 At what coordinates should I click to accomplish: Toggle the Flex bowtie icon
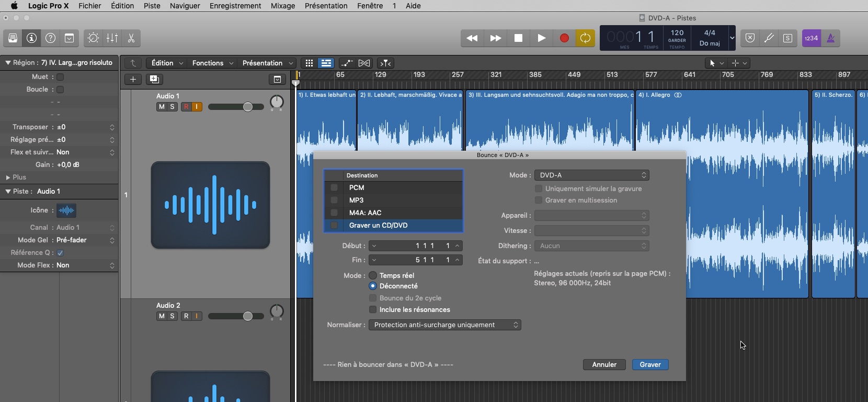point(364,63)
